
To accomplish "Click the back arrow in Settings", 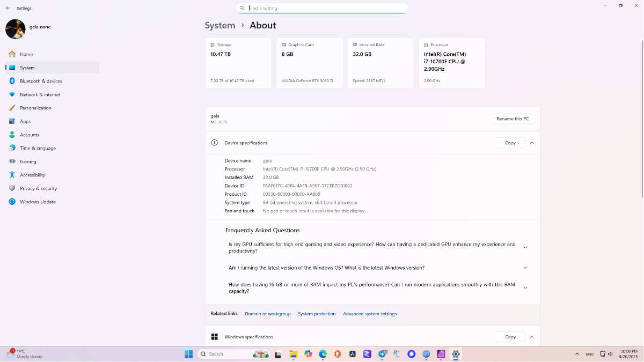I will click(x=8, y=8).
